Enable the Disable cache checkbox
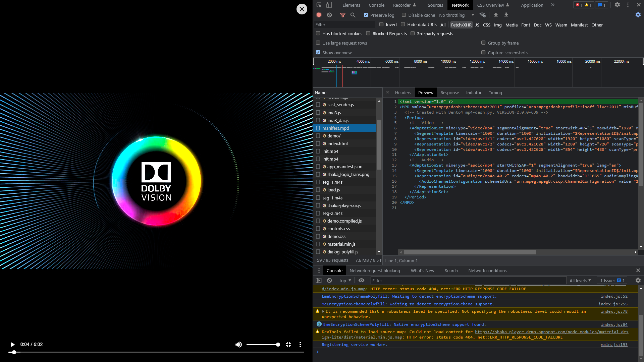Image resolution: width=644 pixels, height=362 pixels. [404, 15]
